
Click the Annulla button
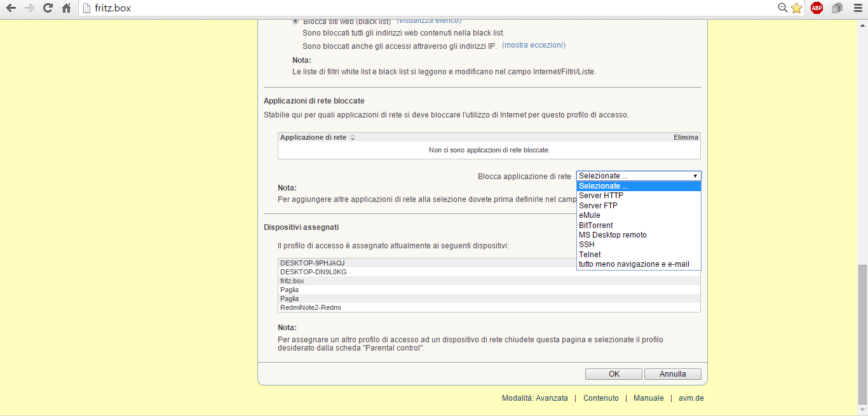[x=672, y=374]
